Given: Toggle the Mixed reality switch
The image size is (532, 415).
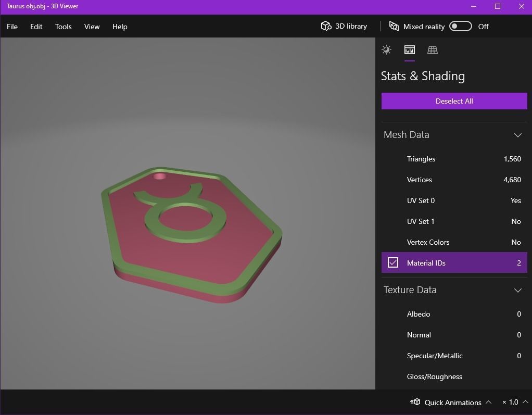Looking at the screenshot, I should pos(460,26).
